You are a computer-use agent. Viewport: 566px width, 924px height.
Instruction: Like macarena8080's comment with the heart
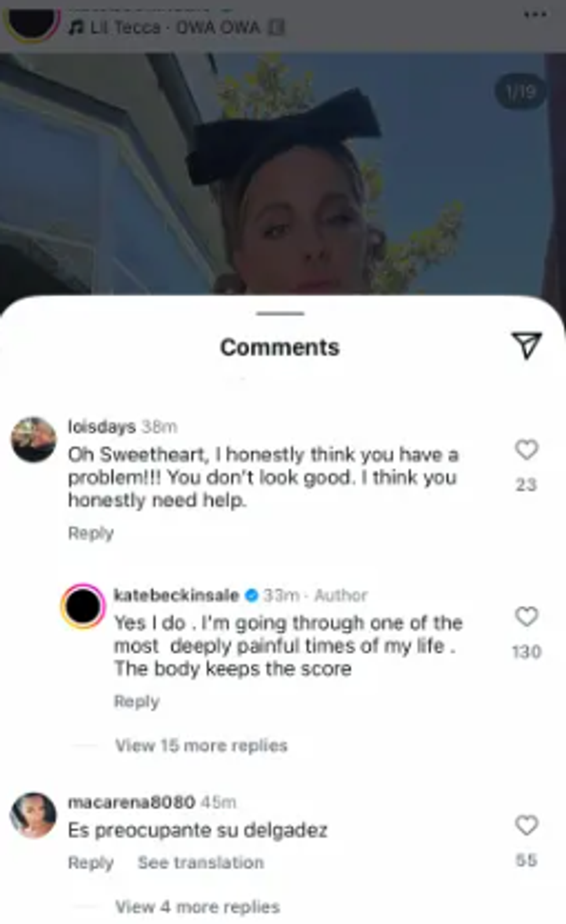526,825
